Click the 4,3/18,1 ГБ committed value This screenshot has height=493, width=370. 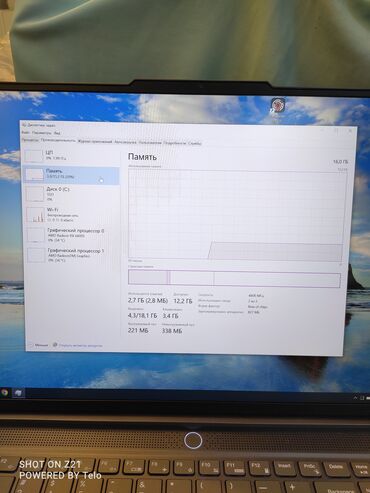[142, 315]
